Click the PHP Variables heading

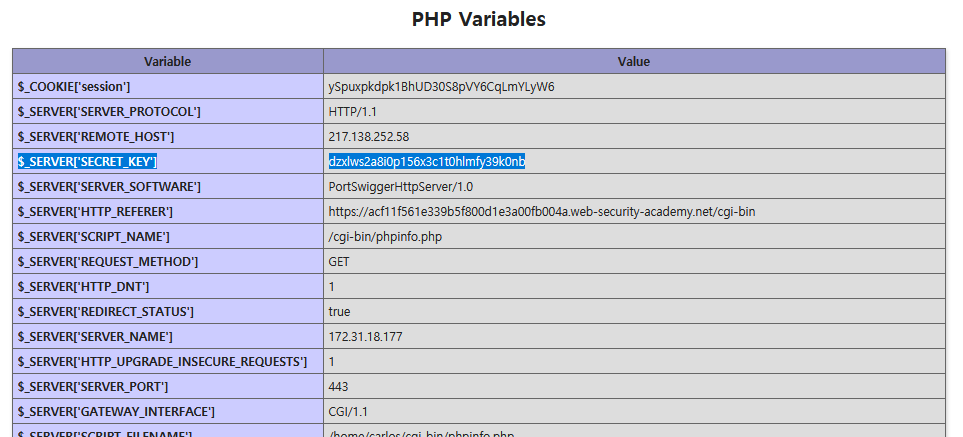[x=479, y=19]
